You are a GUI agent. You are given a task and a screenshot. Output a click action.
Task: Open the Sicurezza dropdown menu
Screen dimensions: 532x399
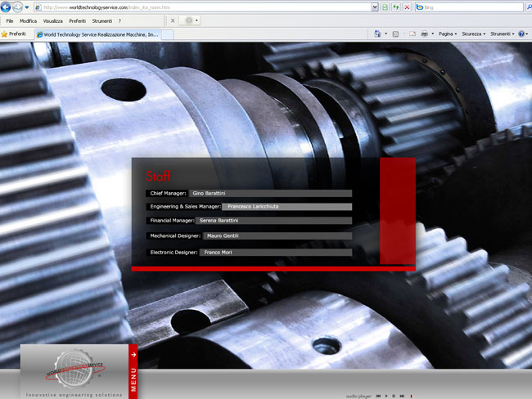tap(474, 34)
